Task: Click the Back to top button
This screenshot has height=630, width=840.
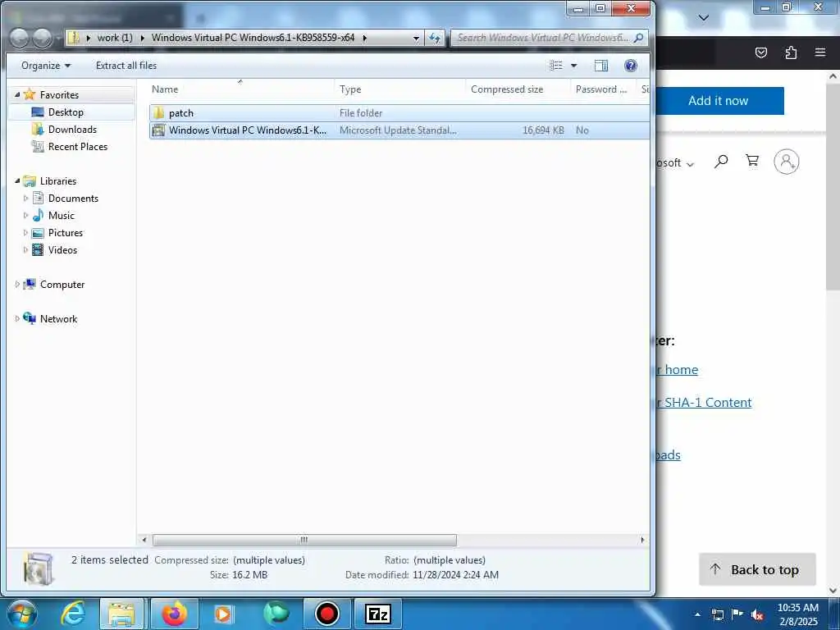Action: click(757, 569)
